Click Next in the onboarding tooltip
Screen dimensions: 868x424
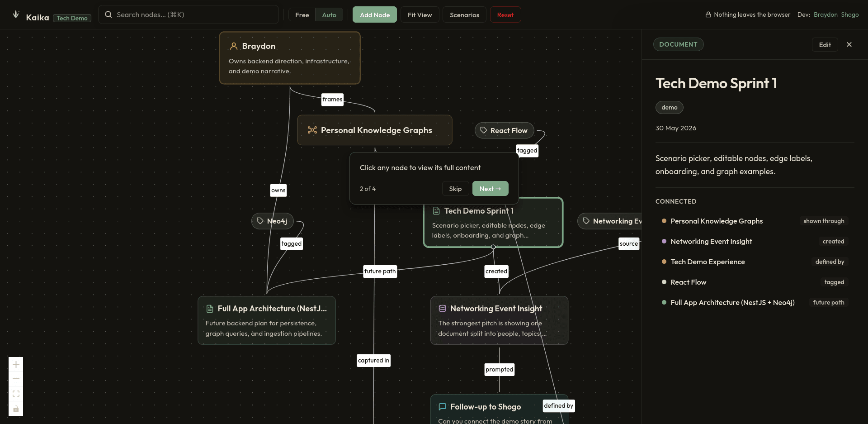tap(490, 189)
